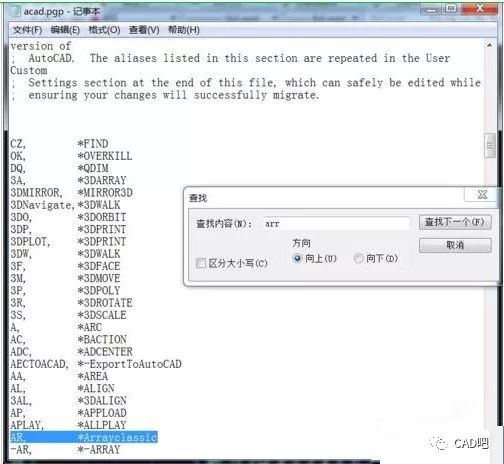504x464 pixels.
Task: Click the *3DSCALE text
Action: tap(102, 315)
